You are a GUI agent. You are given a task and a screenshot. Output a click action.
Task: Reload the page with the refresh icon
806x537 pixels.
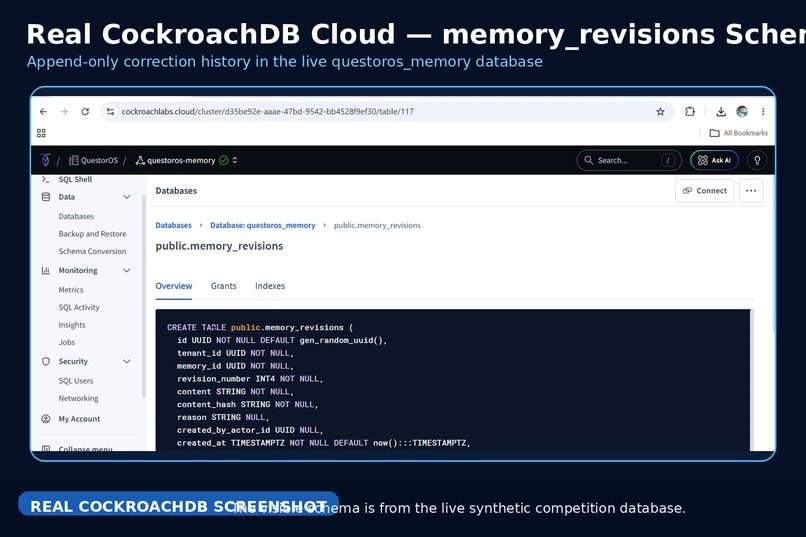point(85,112)
